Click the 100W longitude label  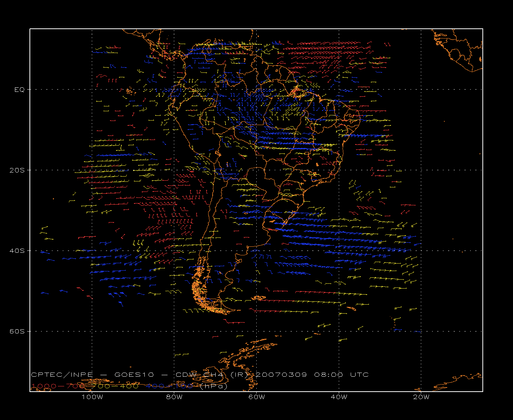92,397
